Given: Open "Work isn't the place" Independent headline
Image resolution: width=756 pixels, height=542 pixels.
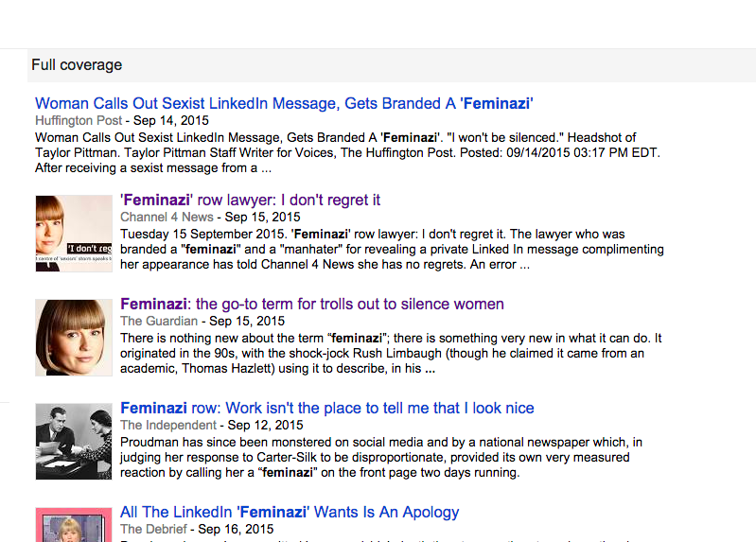Looking at the screenshot, I should tap(327, 409).
